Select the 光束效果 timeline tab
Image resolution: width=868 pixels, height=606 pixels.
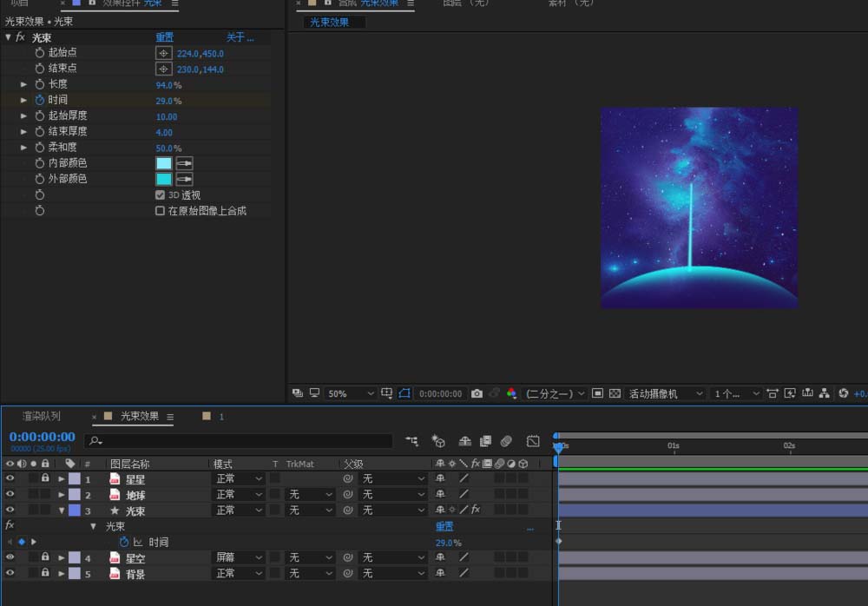(x=140, y=417)
